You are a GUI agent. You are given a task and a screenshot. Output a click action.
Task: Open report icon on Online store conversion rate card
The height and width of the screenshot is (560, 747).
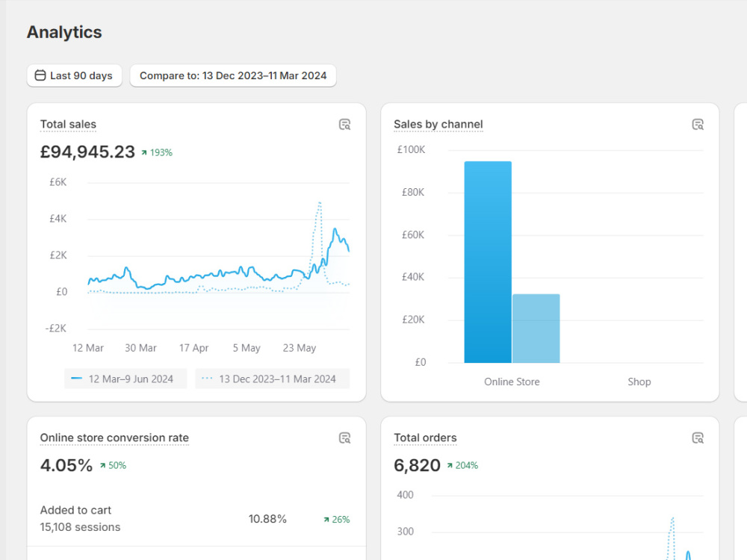coord(344,438)
